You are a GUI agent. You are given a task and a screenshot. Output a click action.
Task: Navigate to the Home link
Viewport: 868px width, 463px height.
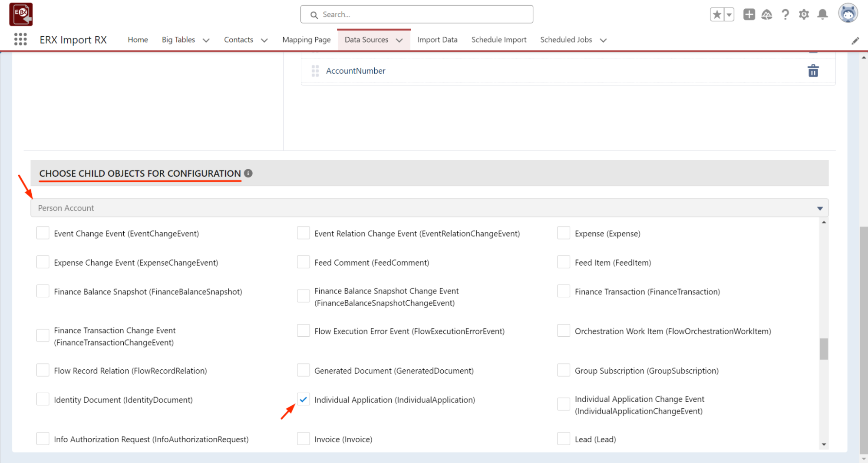click(x=138, y=39)
